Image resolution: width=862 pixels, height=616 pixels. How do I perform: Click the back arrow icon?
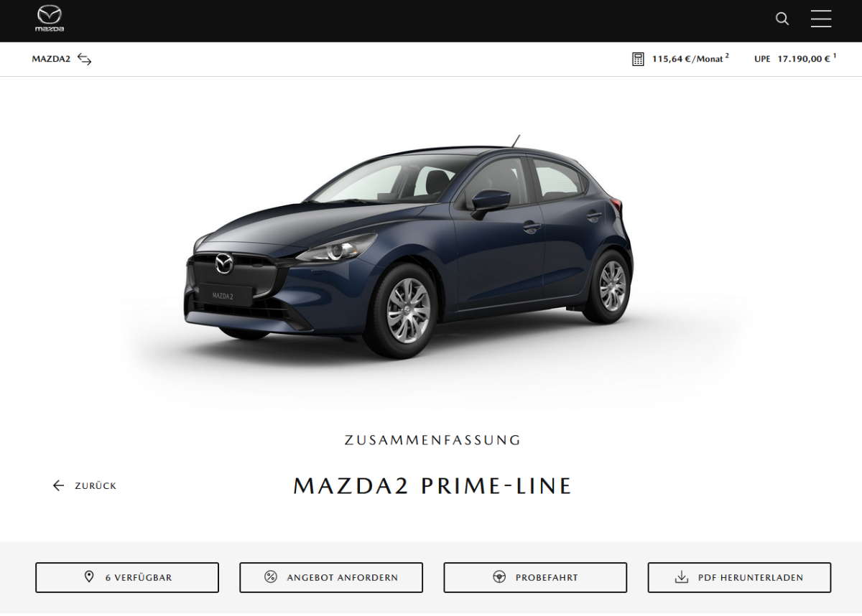click(x=58, y=486)
